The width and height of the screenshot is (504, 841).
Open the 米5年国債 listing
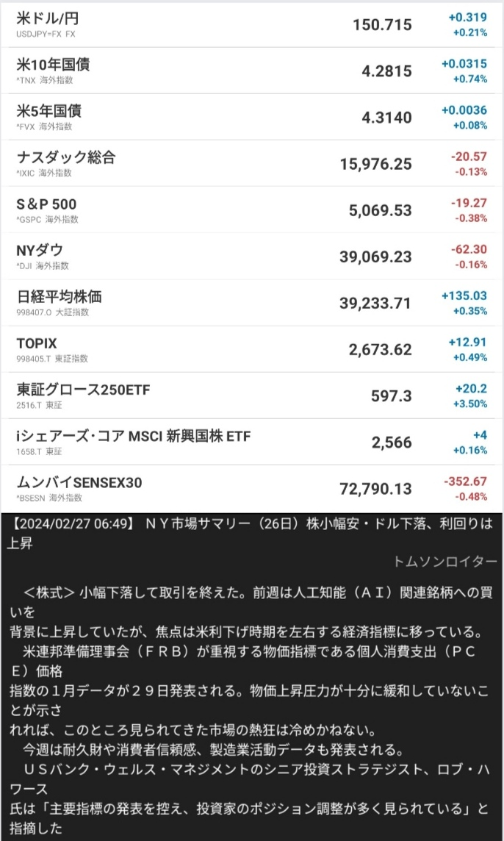48,110
